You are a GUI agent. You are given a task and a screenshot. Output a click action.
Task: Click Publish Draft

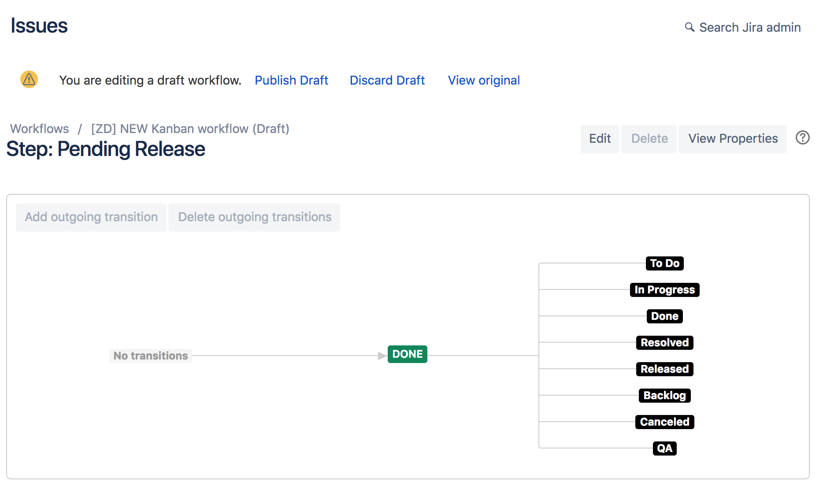tap(291, 80)
